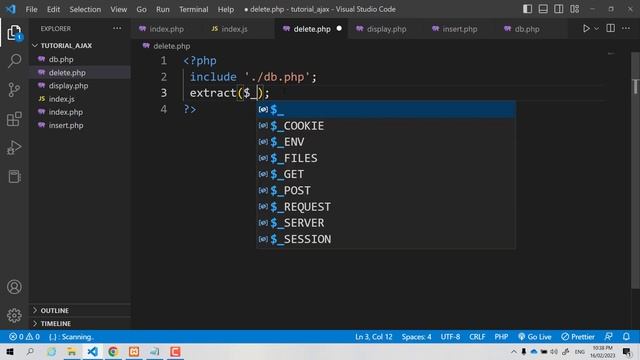The height and width of the screenshot is (360, 640).
Task: Toggle the primary side bar
Action: [x=527, y=9]
